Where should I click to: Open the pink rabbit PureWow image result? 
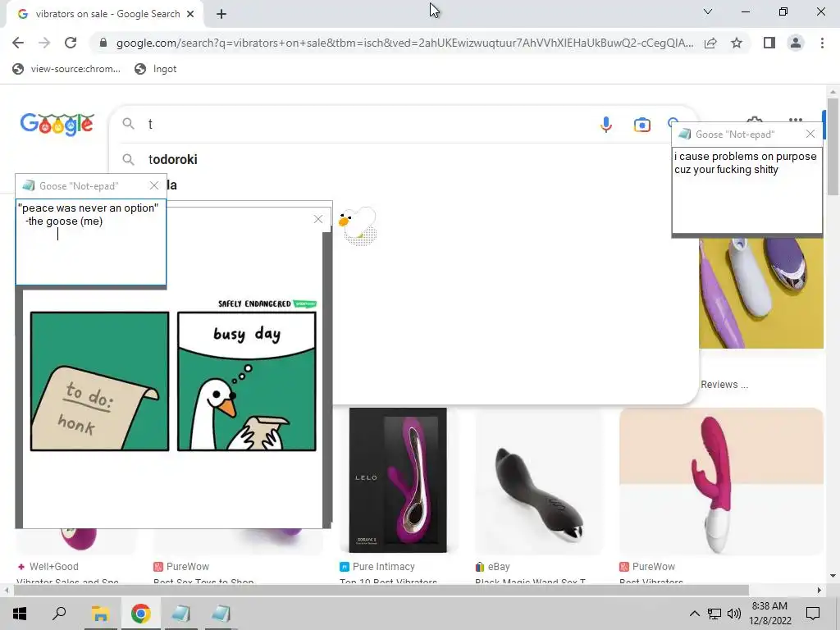click(x=721, y=481)
